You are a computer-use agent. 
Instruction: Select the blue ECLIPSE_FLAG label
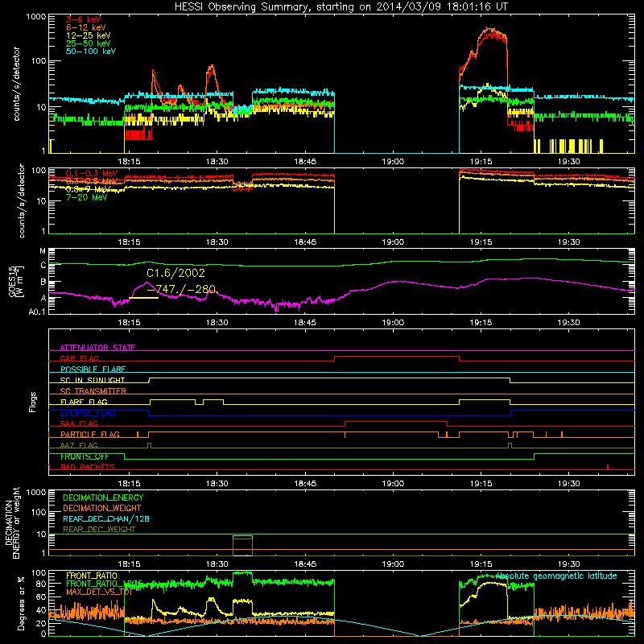(x=88, y=413)
